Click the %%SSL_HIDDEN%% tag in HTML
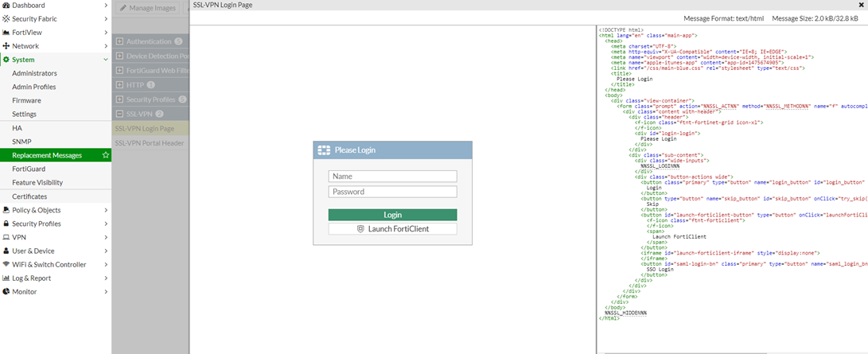The width and height of the screenshot is (868, 354). click(625, 313)
